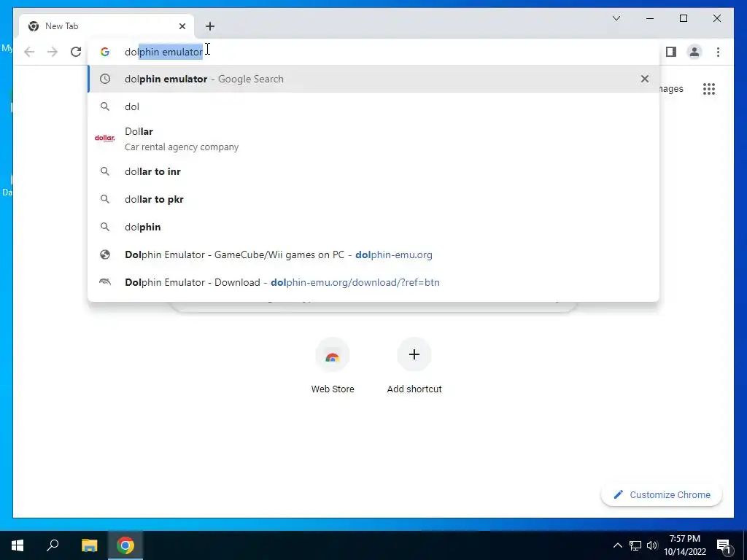Viewport: 747px width, 560px height.
Task: Select the New Tab tab
Action: 107,26
